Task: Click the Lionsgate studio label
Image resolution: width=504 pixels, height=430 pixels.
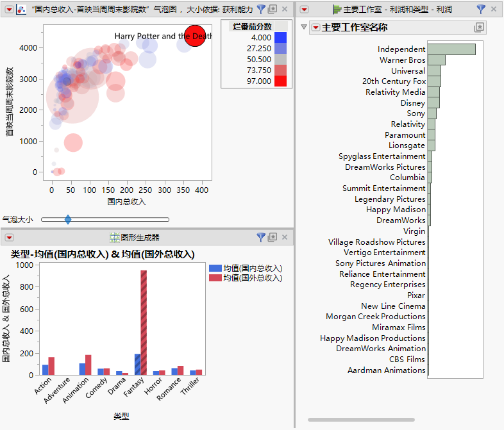Action: point(407,145)
